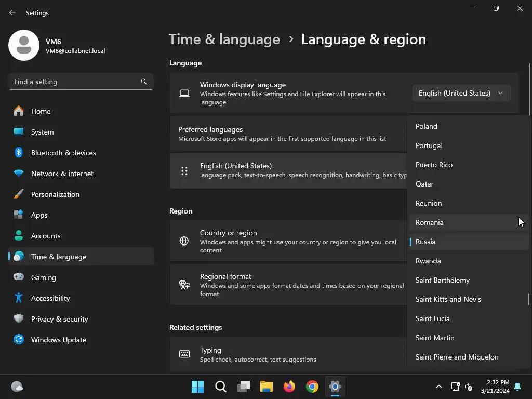The image size is (532, 399).
Task: Open the Windows Start button on taskbar
Action: (197, 387)
